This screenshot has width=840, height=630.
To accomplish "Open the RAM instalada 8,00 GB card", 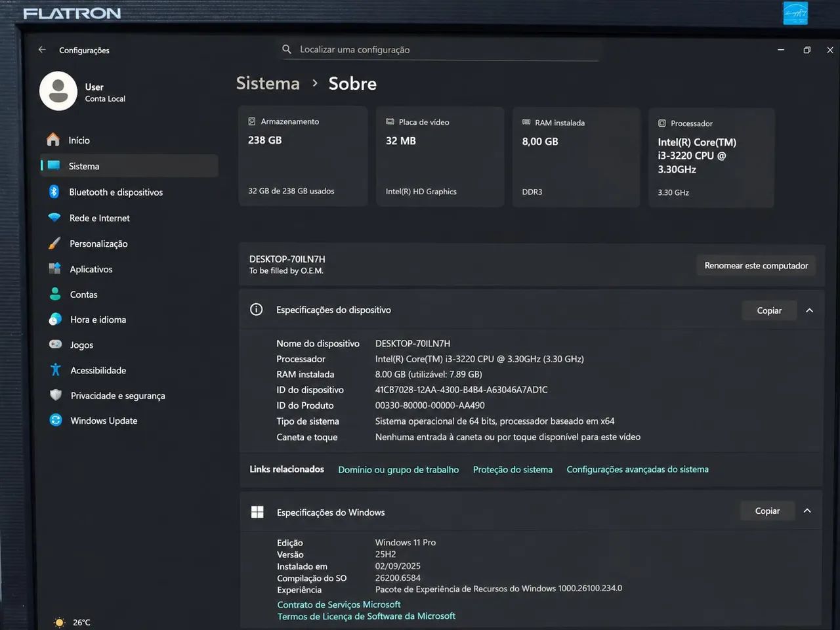I will coord(576,157).
